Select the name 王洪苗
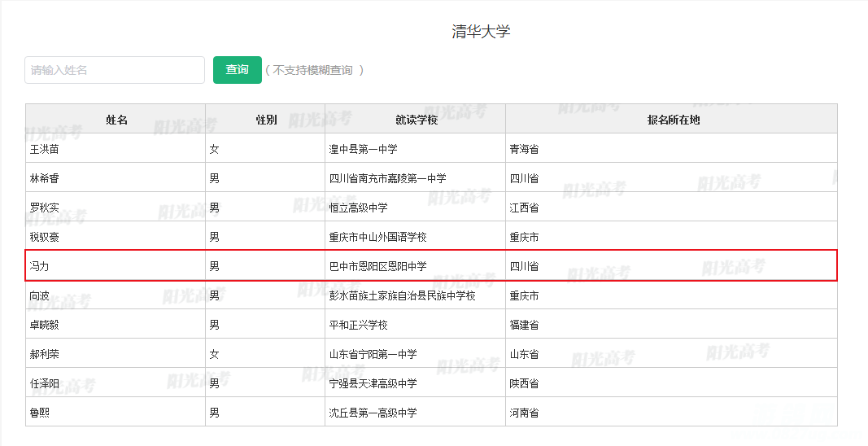The width and height of the screenshot is (868, 446). (x=44, y=149)
